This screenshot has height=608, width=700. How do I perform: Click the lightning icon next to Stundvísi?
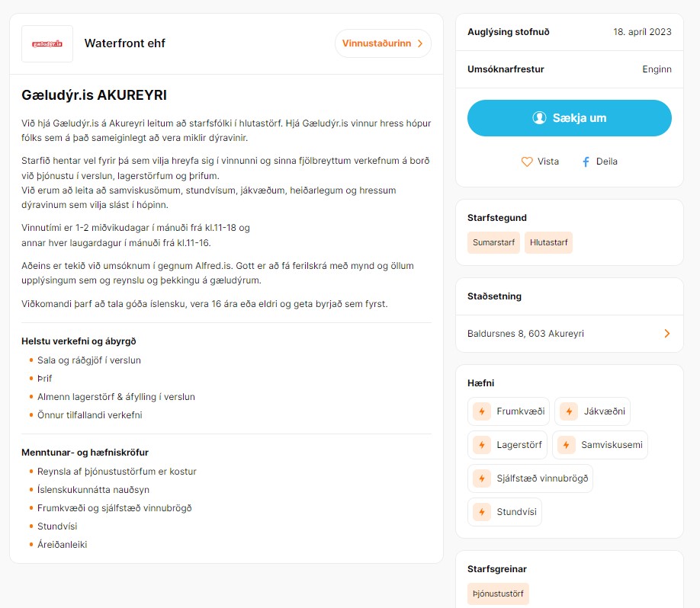pyautogui.click(x=482, y=512)
